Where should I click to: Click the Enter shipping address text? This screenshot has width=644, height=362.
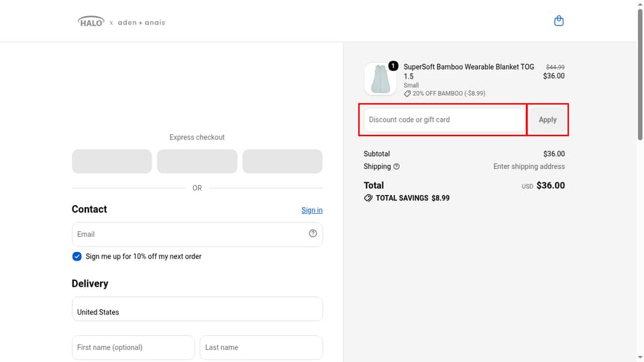coord(529,167)
